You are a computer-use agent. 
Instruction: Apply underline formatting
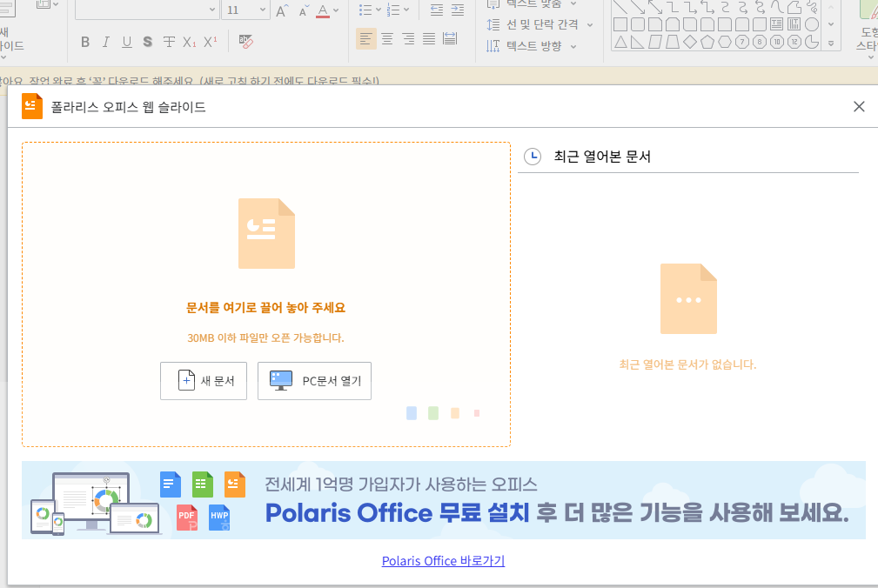(126, 41)
